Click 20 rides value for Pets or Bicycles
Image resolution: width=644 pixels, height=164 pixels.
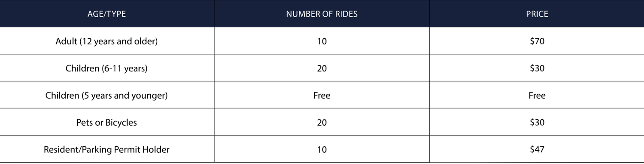[x=322, y=123]
